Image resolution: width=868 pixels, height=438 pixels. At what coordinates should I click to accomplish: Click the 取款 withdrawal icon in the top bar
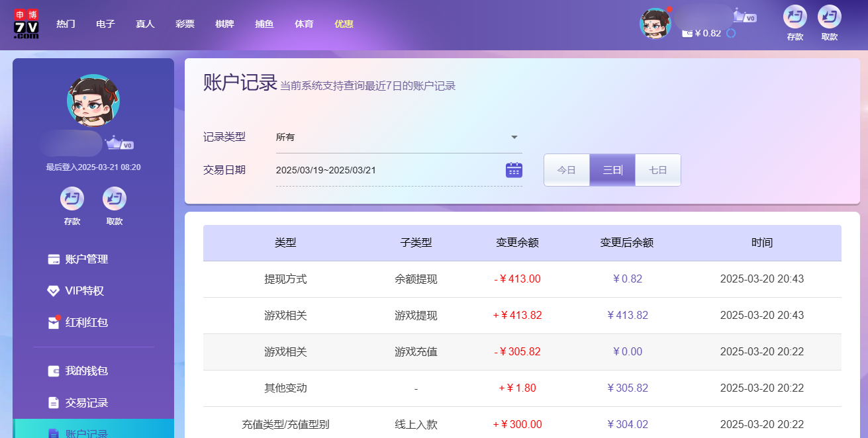pos(829,19)
